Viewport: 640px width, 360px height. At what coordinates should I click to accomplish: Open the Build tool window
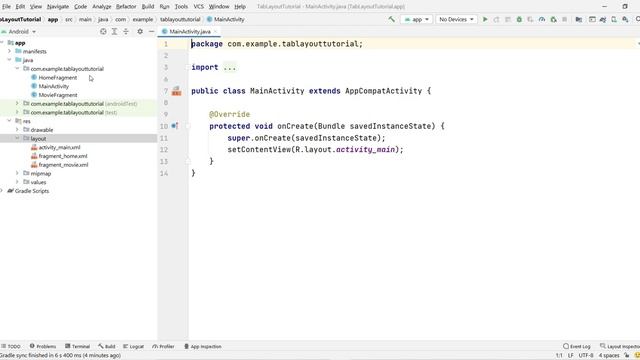(107, 346)
